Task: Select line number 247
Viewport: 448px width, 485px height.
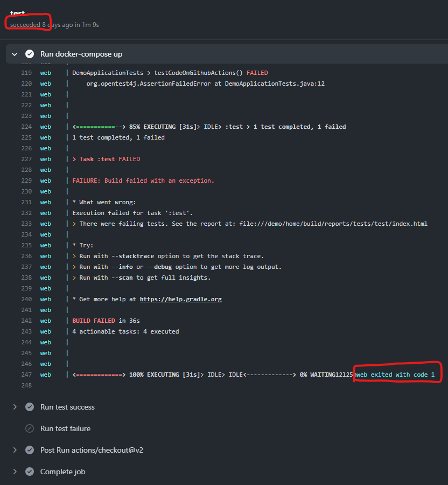Action: [26, 374]
